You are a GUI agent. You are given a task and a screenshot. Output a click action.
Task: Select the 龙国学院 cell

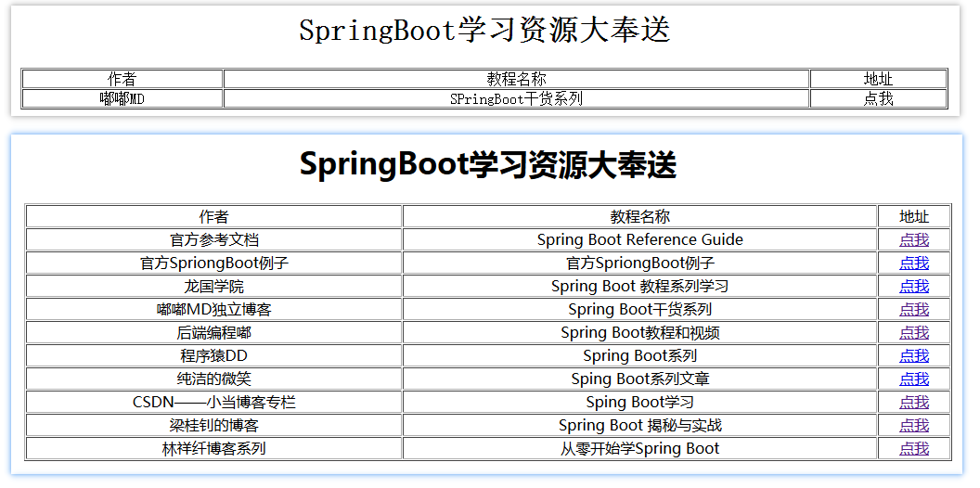coord(213,286)
